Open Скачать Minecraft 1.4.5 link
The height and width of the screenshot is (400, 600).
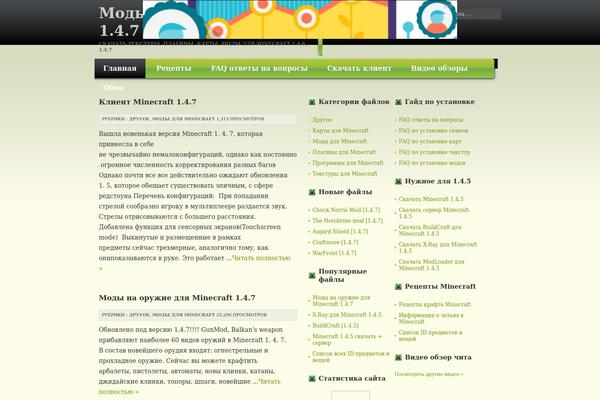(431, 199)
